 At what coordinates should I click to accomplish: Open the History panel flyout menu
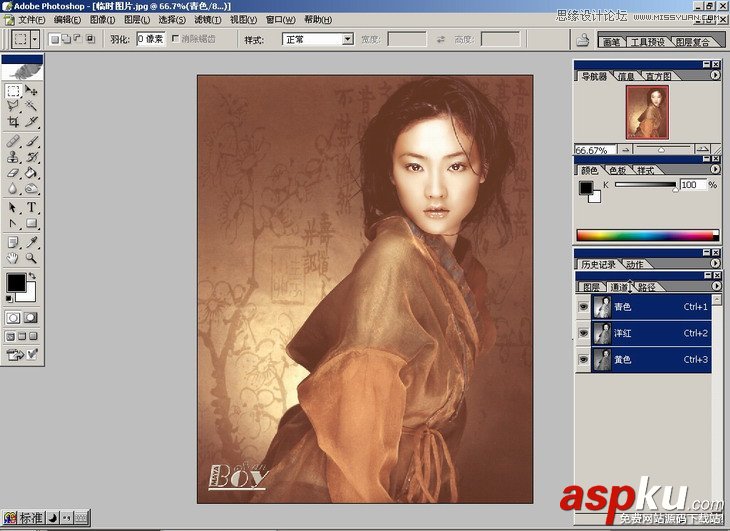click(715, 263)
